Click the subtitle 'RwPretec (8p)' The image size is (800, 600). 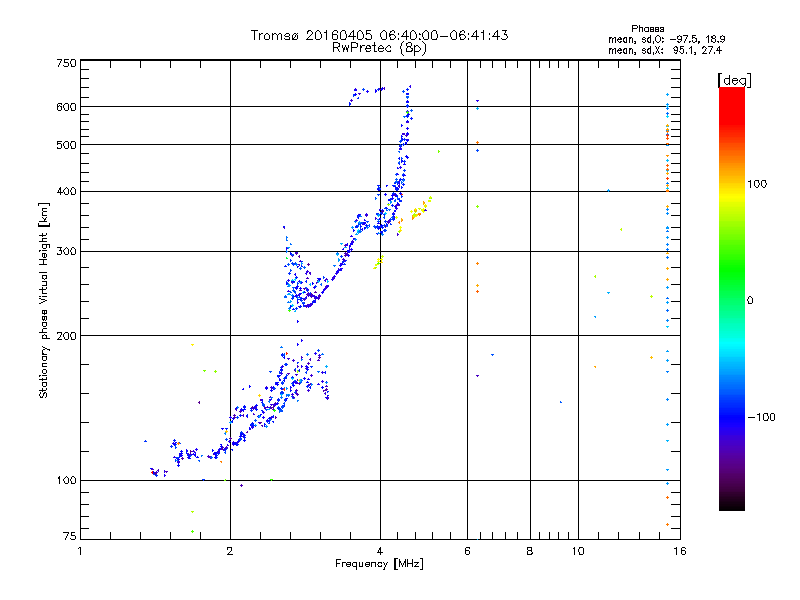click(379, 48)
